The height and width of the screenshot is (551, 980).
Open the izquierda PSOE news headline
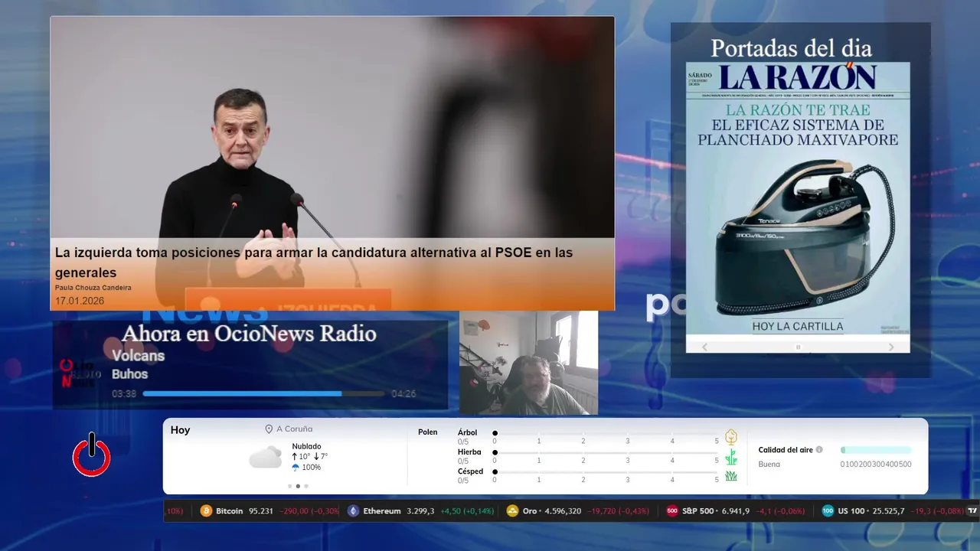pyautogui.click(x=314, y=262)
